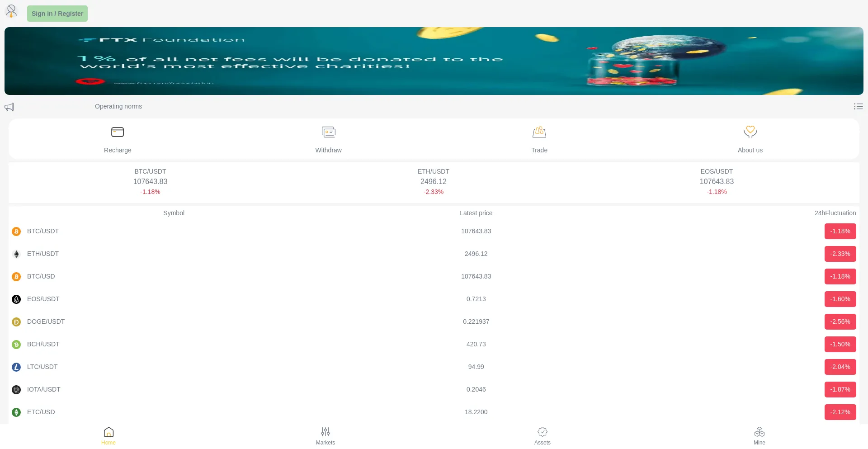Click the Recharge card icon

coord(118,132)
